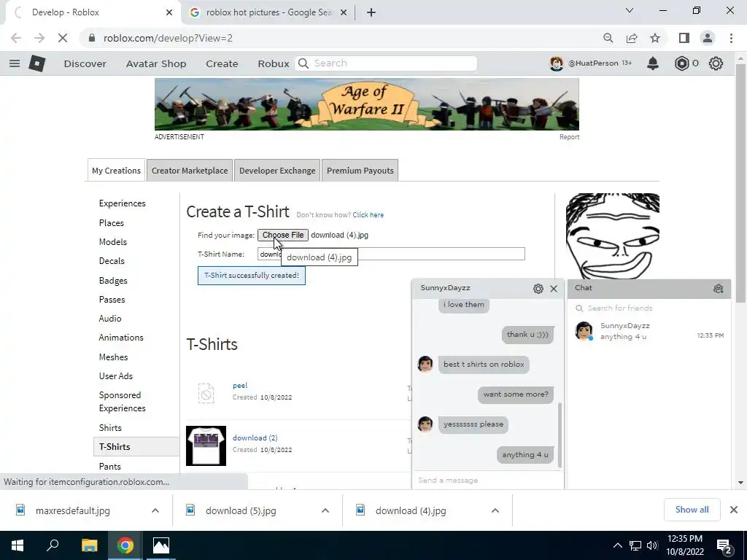
Task: Open SunnyxDayzz conversation in Chat list
Action: tap(649, 331)
